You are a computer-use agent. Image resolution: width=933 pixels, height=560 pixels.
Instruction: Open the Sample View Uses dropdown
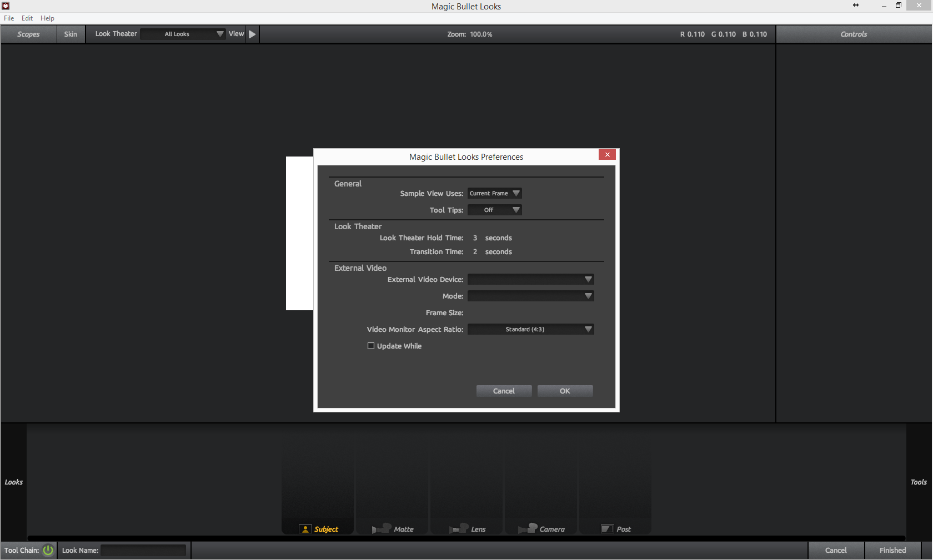[494, 193]
